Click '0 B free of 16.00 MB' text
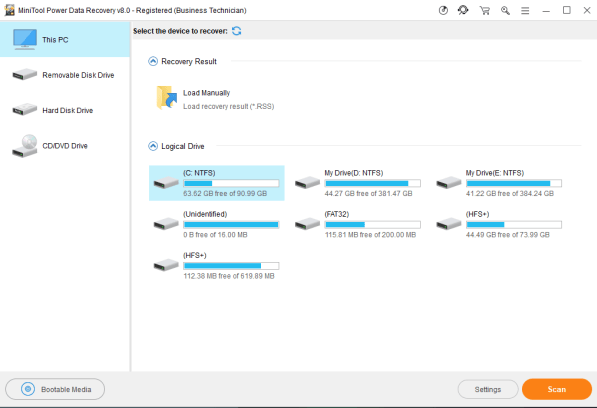 (215, 234)
